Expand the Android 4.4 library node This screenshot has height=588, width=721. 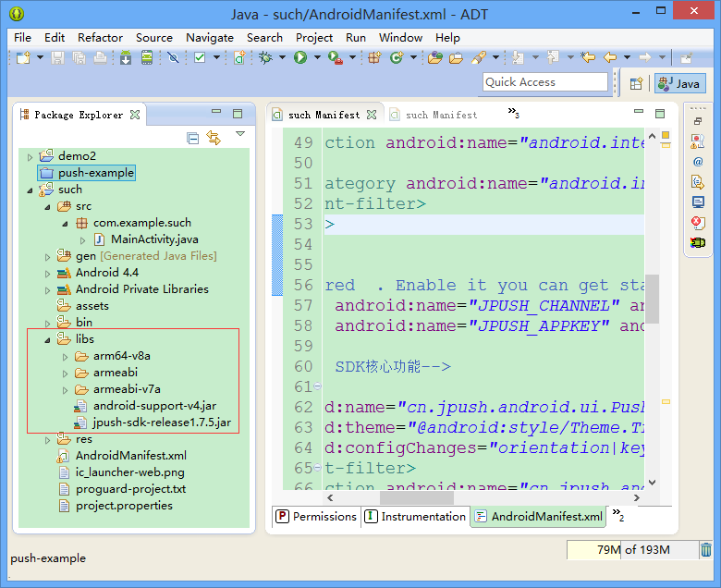[47, 274]
